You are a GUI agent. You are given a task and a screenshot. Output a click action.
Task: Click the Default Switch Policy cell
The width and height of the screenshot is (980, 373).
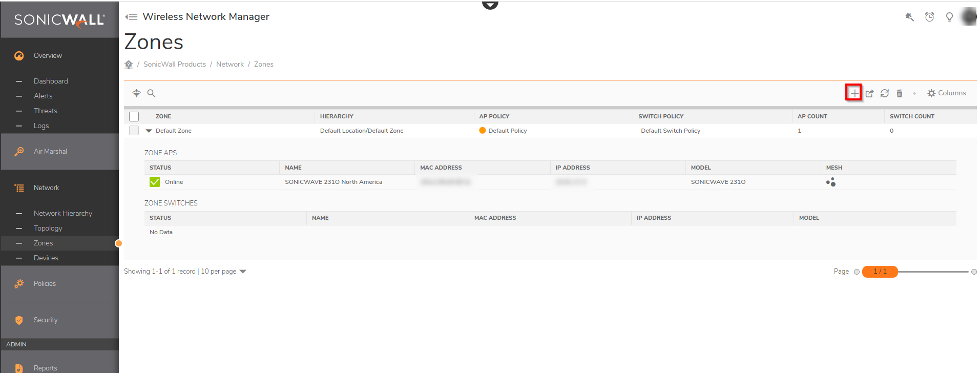(x=671, y=131)
